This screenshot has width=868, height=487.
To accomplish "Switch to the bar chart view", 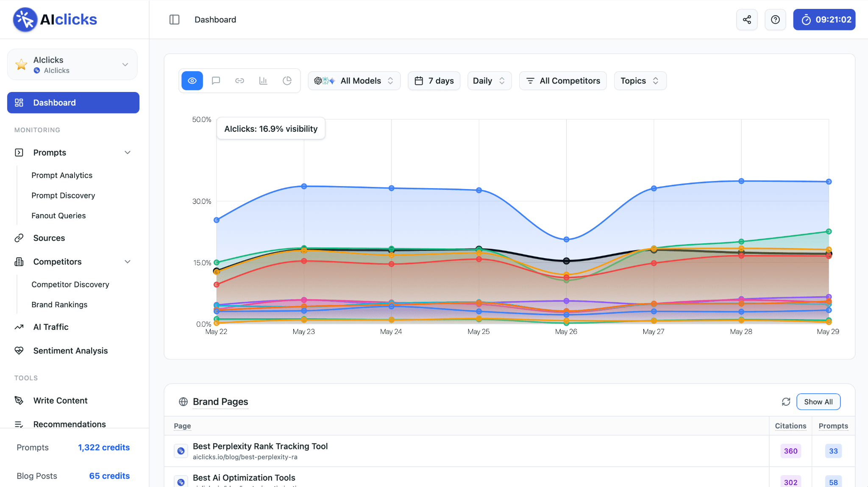I will click(263, 81).
